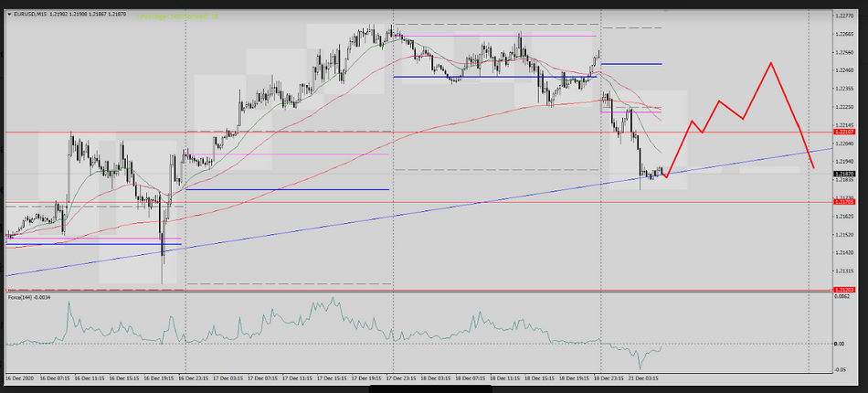868x393 pixels.
Task: Select the black 1.21870 current price tag
Action: [x=844, y=173]
